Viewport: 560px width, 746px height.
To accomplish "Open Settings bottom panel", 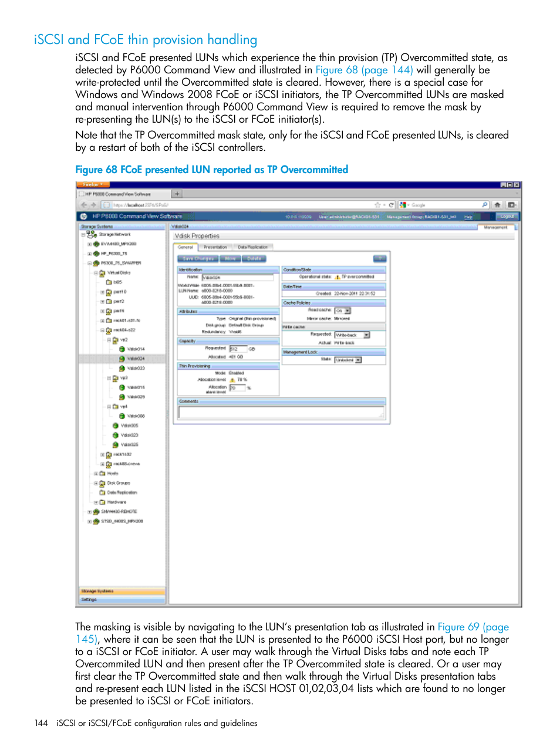I will (x=122, y=600).
